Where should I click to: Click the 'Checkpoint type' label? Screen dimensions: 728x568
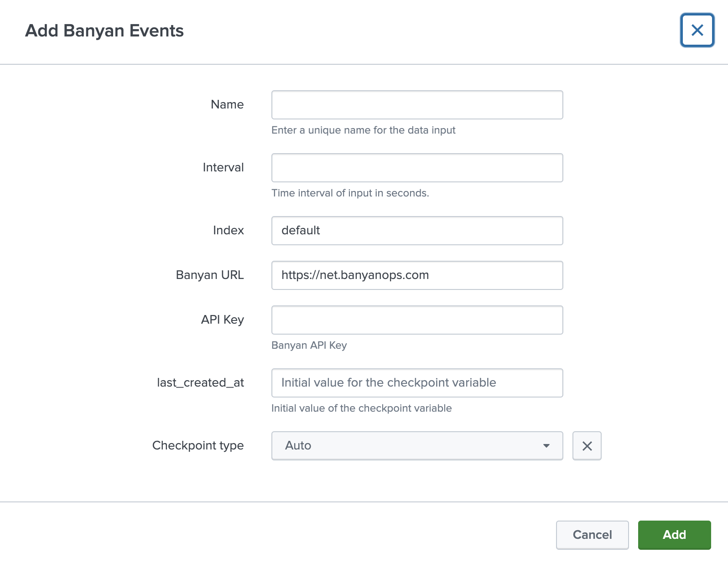[x=198, y=445]
